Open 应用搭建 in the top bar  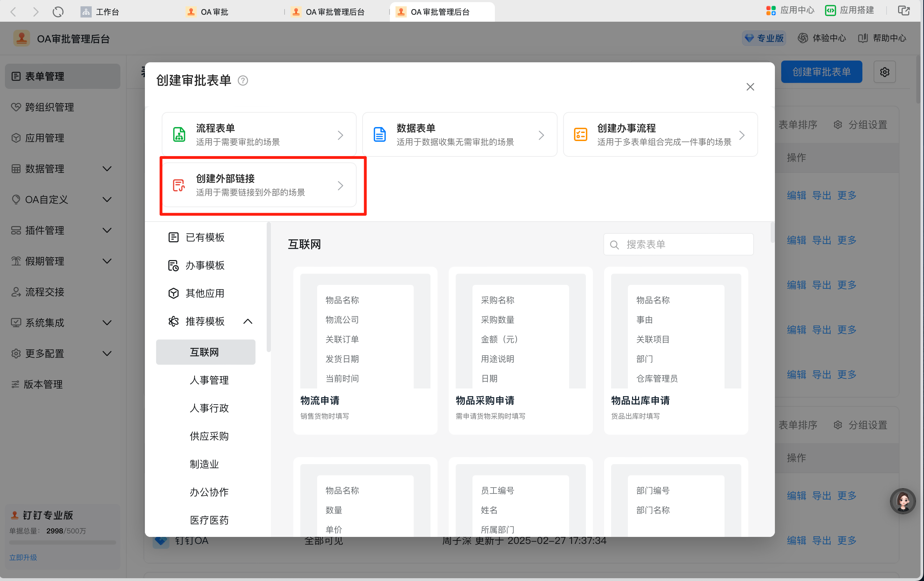click(849, 10)
